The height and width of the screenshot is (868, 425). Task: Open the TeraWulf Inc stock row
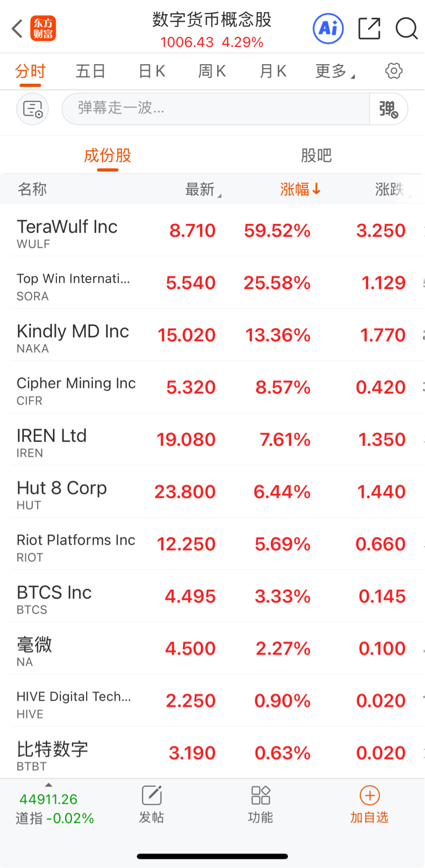(212, 230)
